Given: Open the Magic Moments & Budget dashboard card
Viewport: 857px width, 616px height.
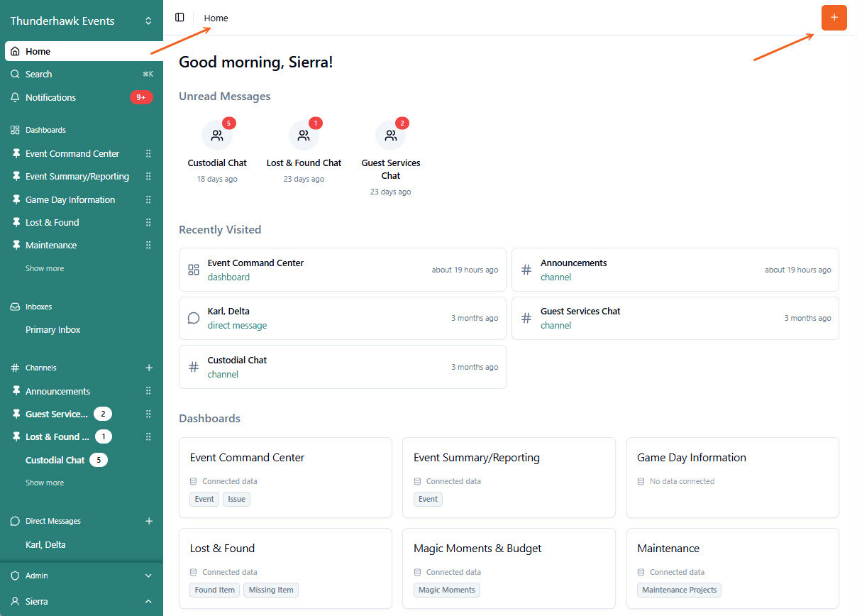Looking at the screenshot, I should click(x=509, y=568).
